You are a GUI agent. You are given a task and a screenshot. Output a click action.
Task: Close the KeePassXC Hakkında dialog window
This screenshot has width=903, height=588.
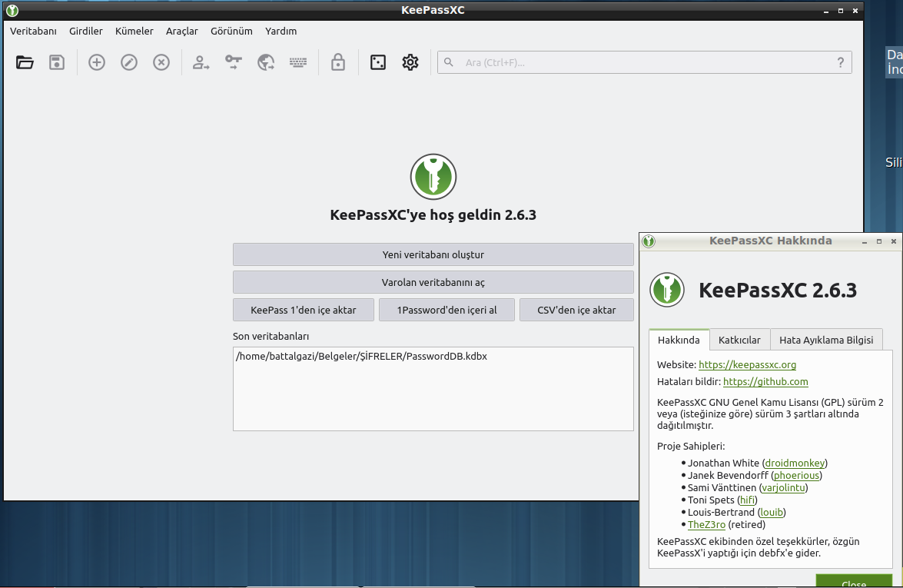894,241
